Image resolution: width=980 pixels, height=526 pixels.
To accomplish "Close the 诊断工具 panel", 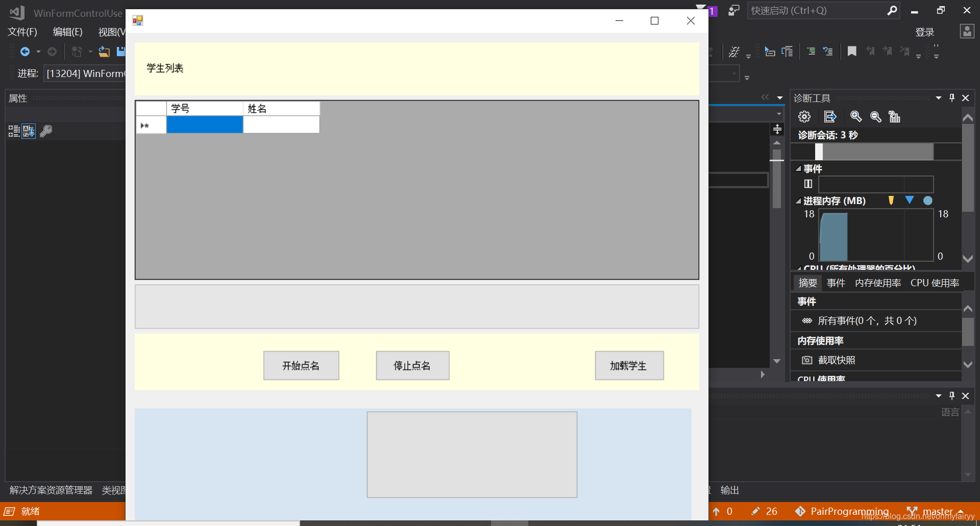I will click(x=965, y=97).
